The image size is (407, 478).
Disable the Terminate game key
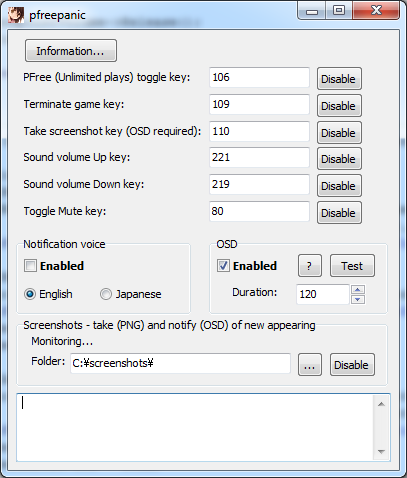[339, 106]
